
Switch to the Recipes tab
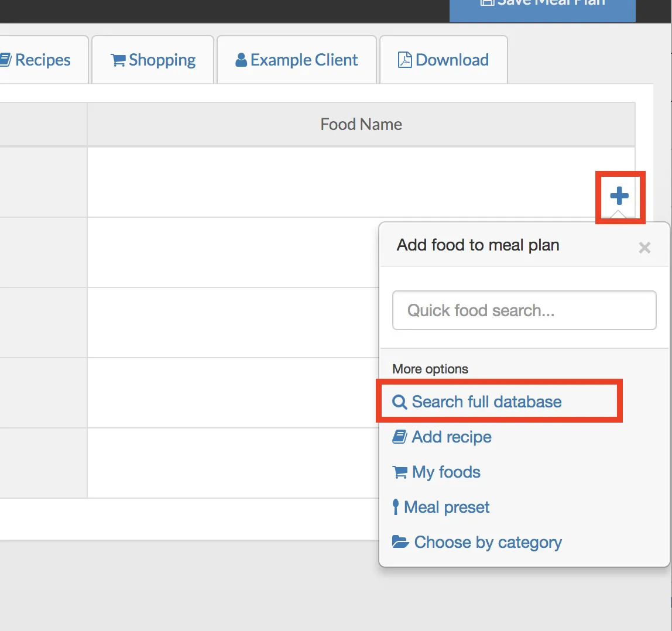(x=42, y=60)
